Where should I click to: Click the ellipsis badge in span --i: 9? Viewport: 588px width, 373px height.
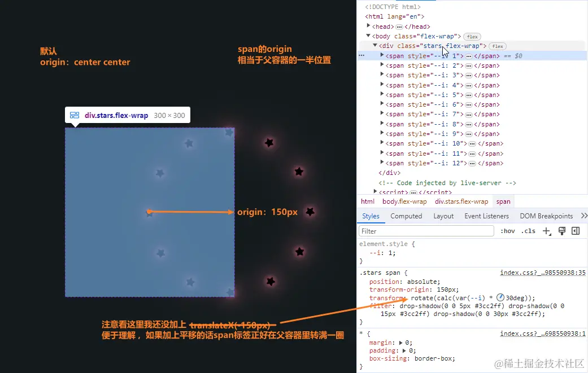click(469, 134)
